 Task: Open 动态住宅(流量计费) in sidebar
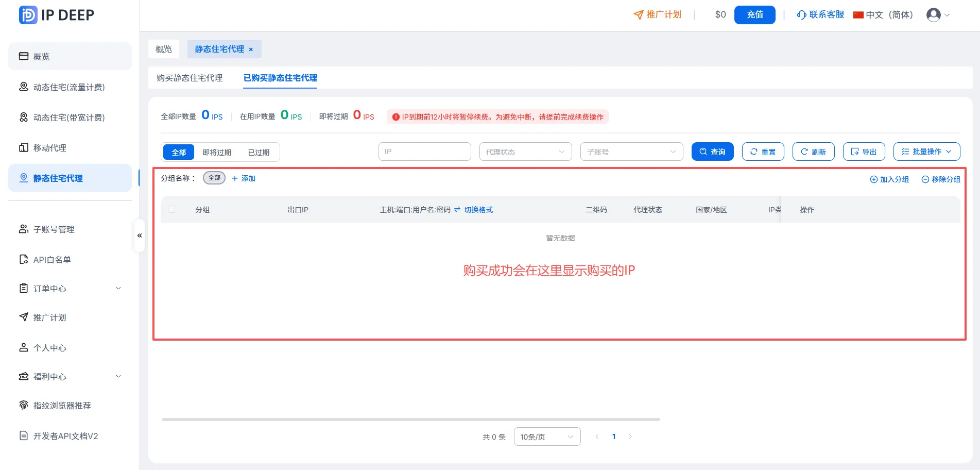tap(70, 87)
